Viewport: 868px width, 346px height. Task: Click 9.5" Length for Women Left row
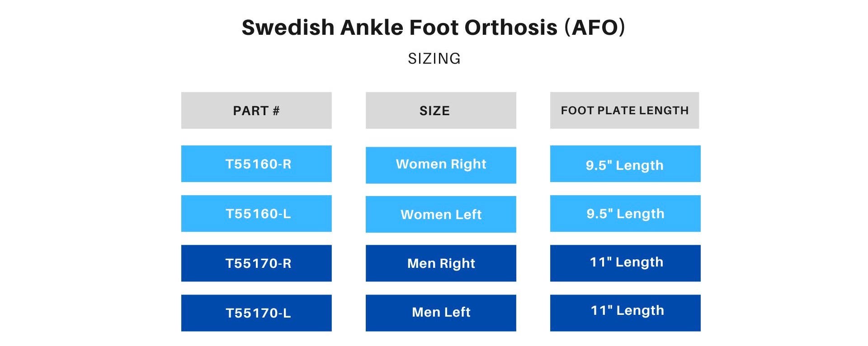[625, 213]
